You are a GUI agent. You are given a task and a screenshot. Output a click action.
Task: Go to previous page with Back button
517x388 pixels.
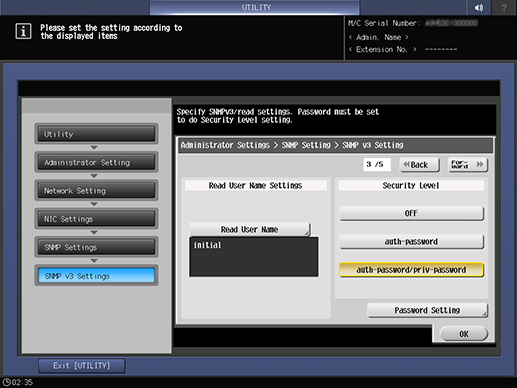(x=419, y=165)
